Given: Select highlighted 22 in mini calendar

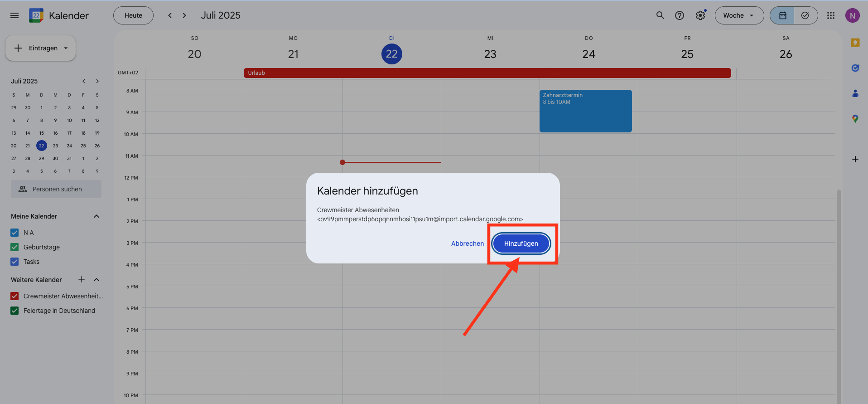Looking at the screenshot, I should coord(41,146).
